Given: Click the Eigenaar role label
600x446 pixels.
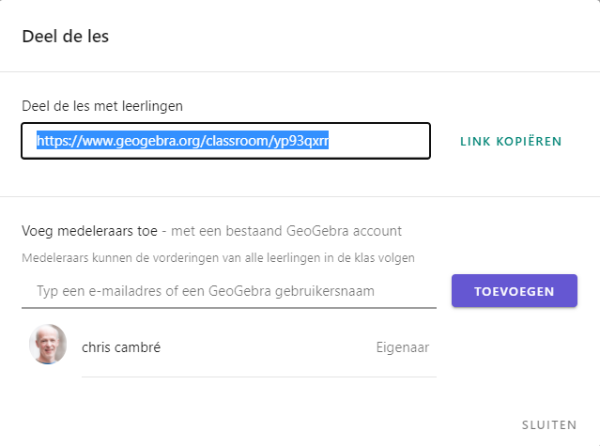Looking at the screenshot, I should [x=403, y=347].
